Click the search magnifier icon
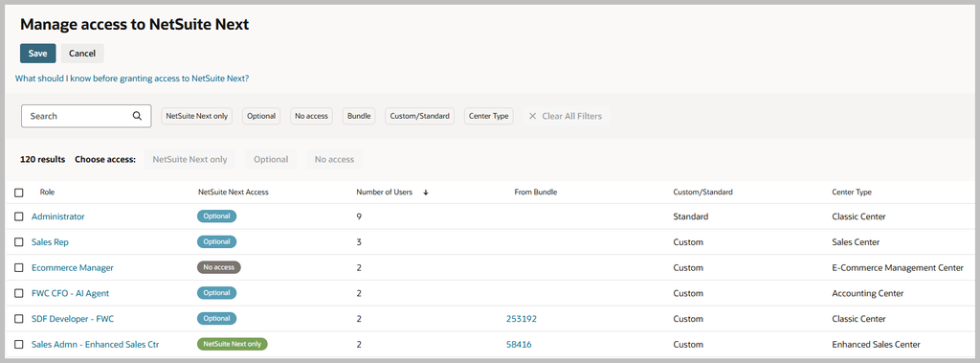980x363 pixels. click(x=137, y=116)
